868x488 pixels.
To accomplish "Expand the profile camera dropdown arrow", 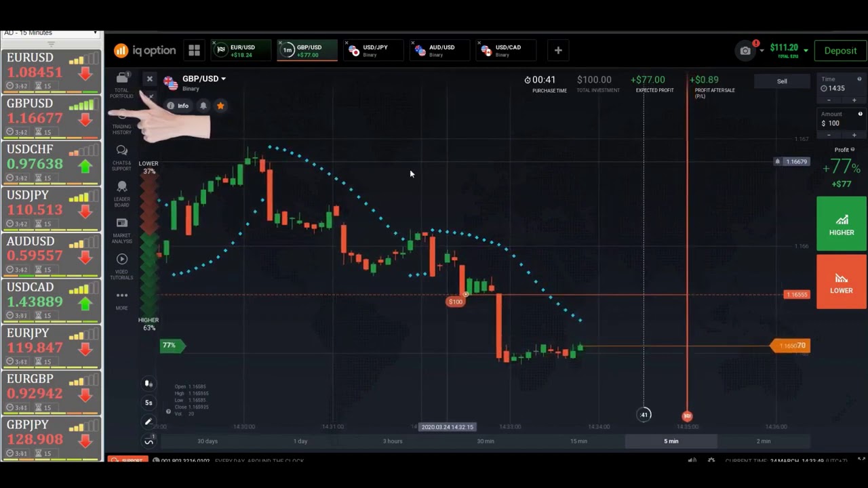I will (x=762, y=50).
